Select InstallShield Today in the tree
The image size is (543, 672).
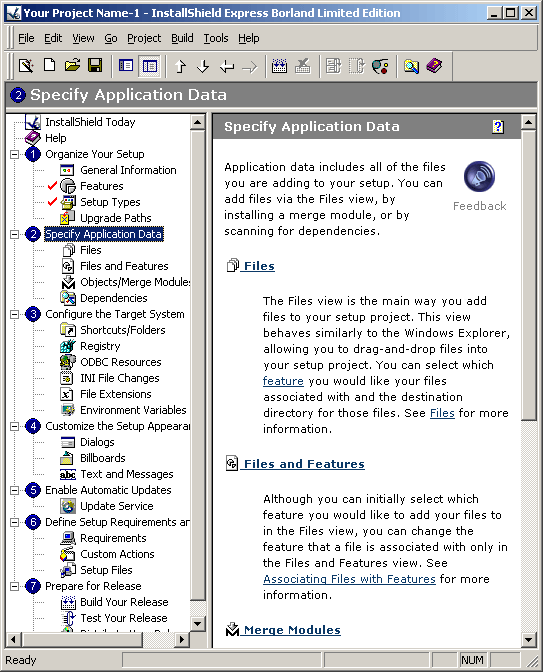pyautogui.click(x=90, y=122)
